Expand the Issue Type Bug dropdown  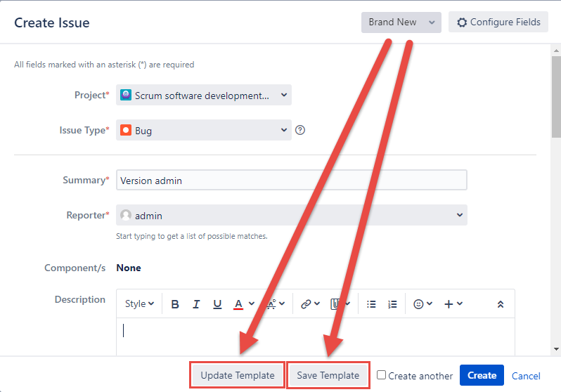coord(204,130)
